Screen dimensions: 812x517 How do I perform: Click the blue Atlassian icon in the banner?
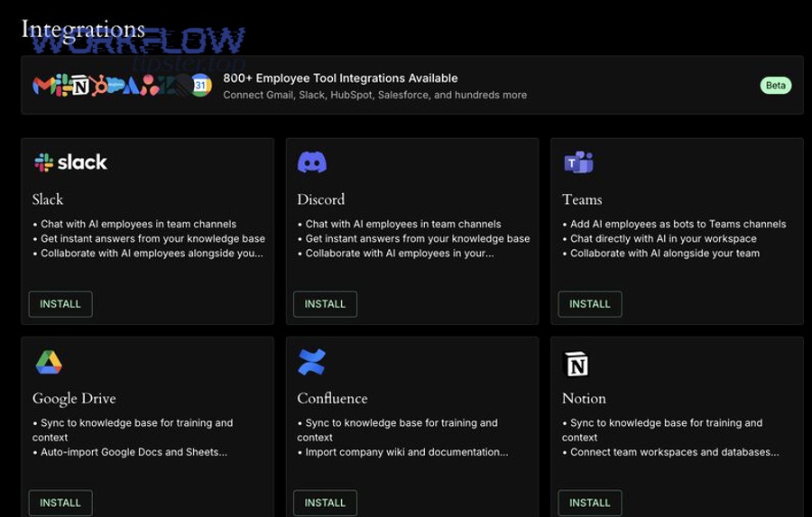(131, 86)
